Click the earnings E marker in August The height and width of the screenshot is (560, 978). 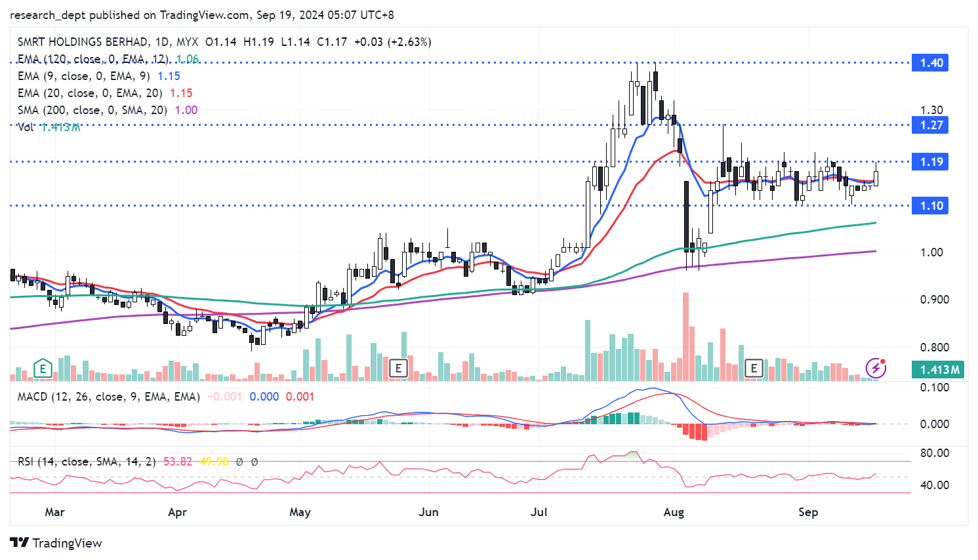pyautogui.click(x=754, y=369)
